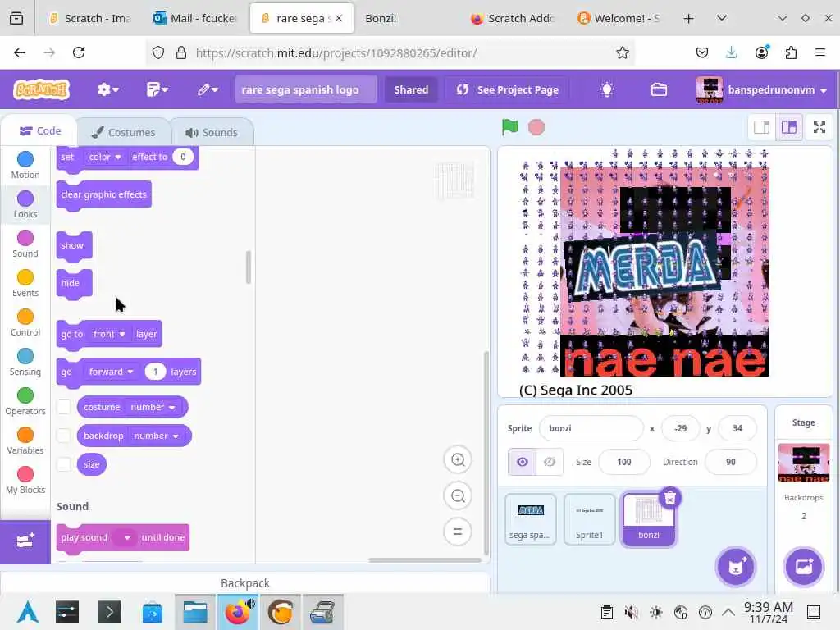This screenshot has height=630, width=840.
Task: Select the Sprite1 thumbnail
Action: coord(589,518)
